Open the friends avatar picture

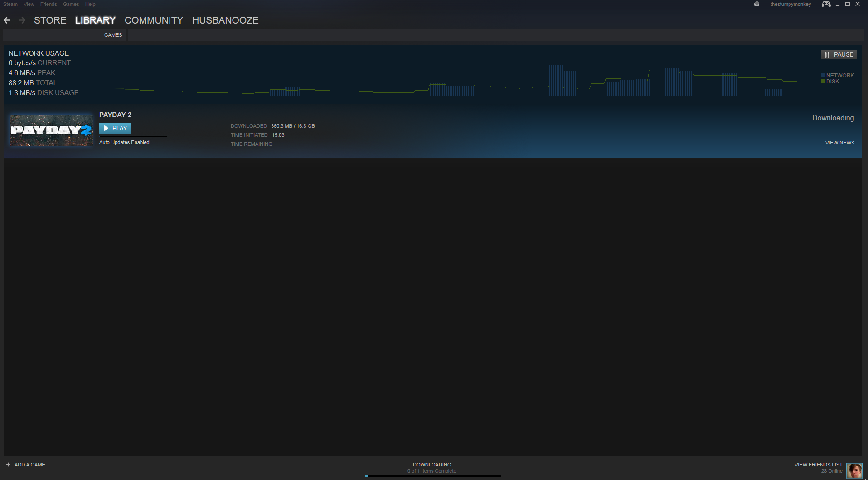coord(854,470)
